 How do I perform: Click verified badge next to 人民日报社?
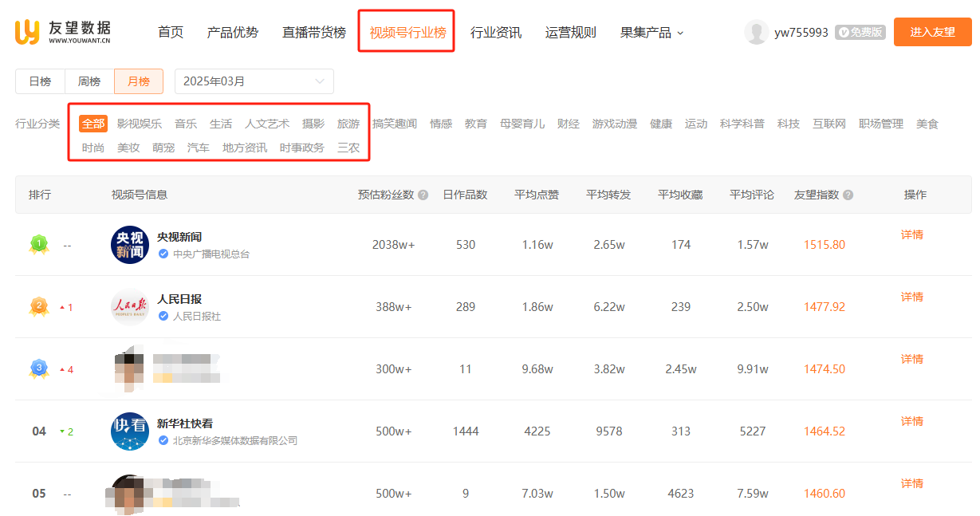click(163, 316)
